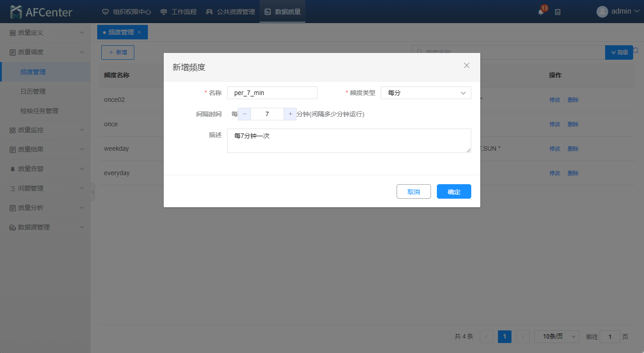Decrease interval minutes with minus button
The height and width of the screenshot is (353, 644).
pos(245,114)
